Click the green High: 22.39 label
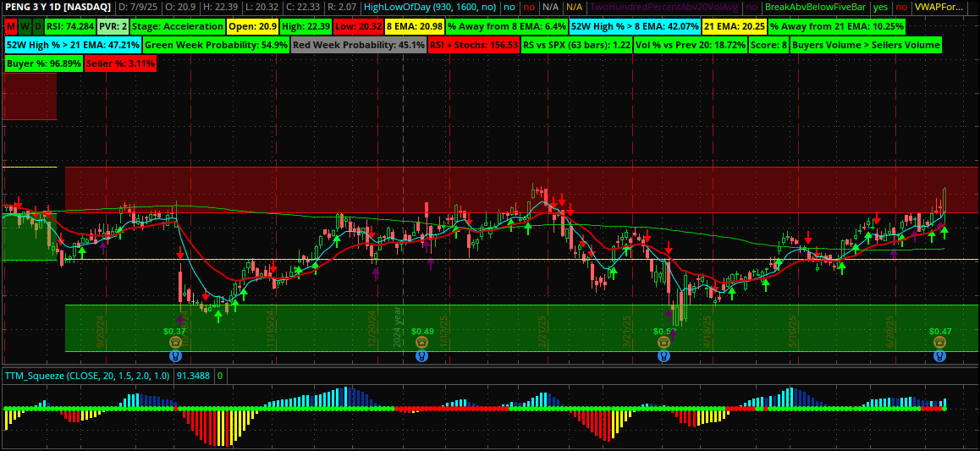980x451 pixels. [306, 27]
